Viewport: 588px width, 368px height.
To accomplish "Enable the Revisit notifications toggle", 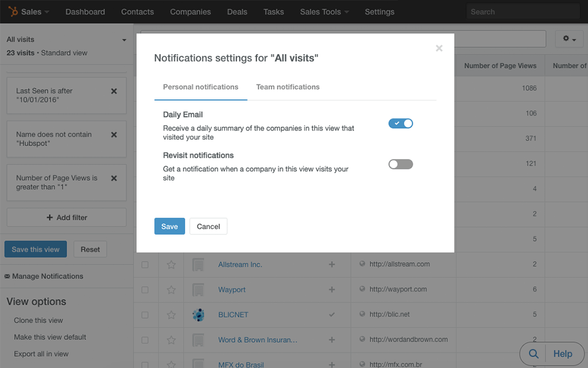I will tap(400, 164).
